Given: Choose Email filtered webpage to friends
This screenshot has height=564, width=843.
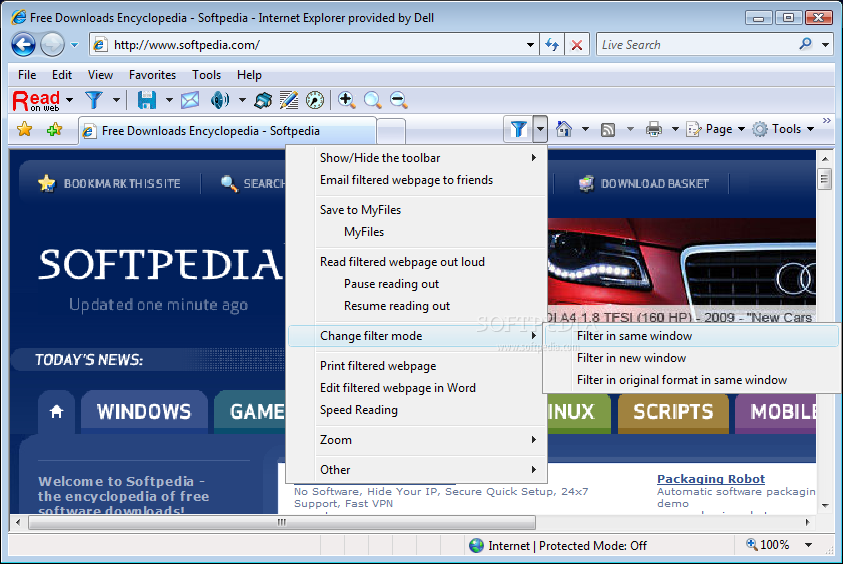Looking at the screenshot, I should pyautogui.click(x=417, y=180).
